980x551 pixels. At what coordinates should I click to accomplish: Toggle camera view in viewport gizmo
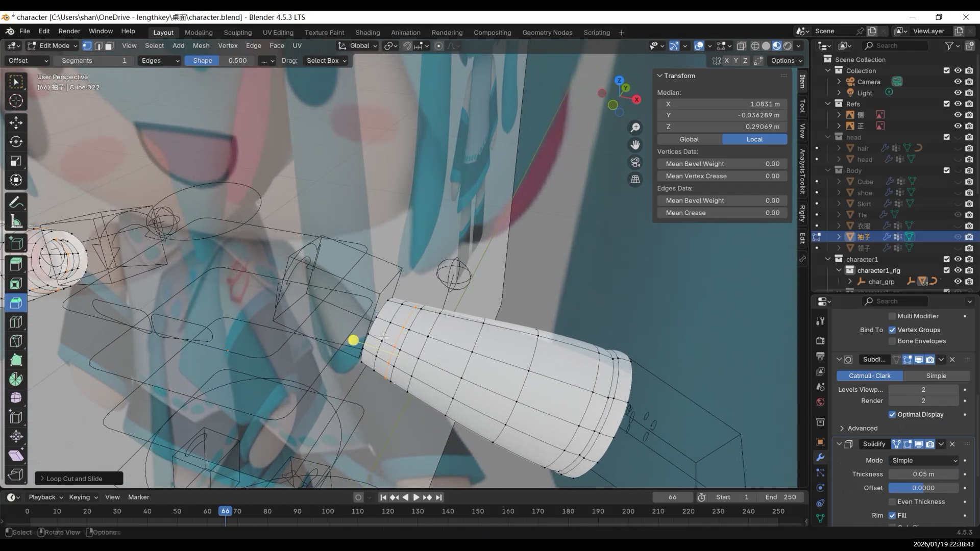(635, 162)
